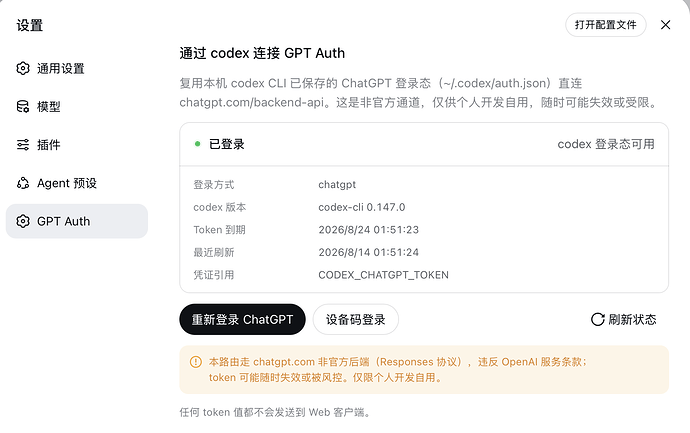
Task: Click the codex-cli 0.147.0 version text
Action: tap(362, 207)
